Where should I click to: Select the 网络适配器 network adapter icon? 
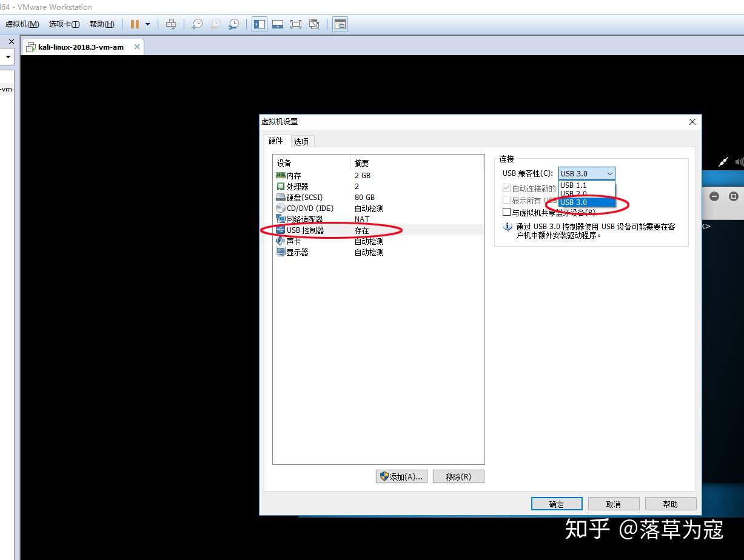coord(281,219)
